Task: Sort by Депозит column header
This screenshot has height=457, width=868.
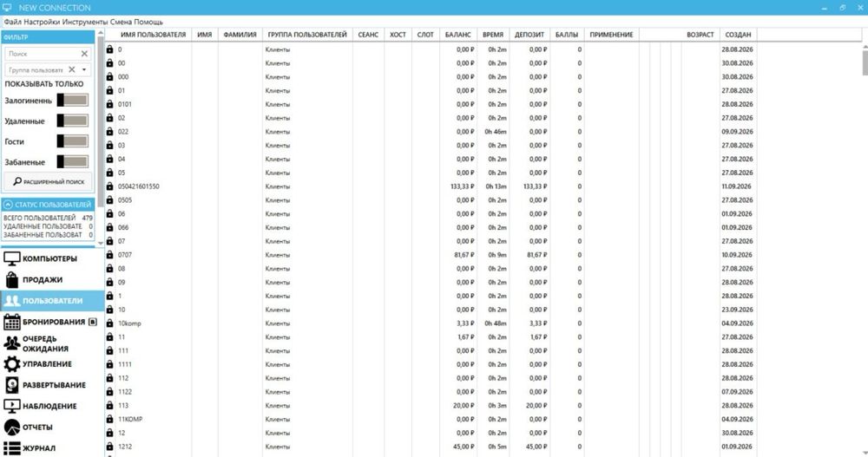Action: (529, 35)
